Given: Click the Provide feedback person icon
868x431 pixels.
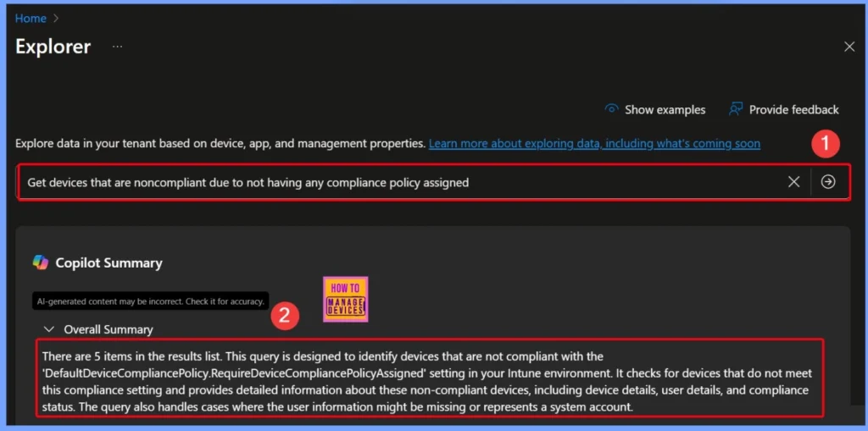Looking at the screenshot, I should point(735,109).
